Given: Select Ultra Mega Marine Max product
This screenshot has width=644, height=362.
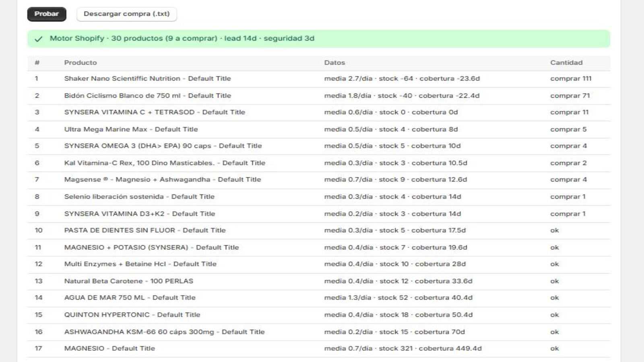Looking at the screenshot, I should click(x=131, y=130).
